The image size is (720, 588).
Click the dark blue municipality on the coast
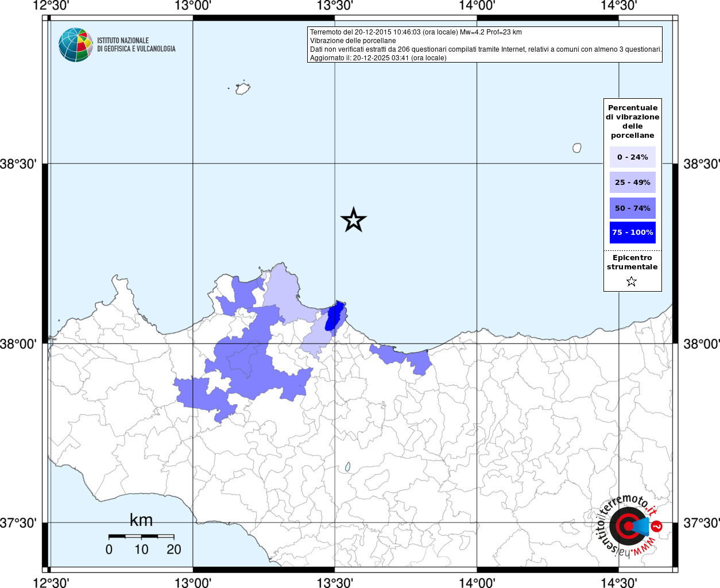click(x=334, y=316)
